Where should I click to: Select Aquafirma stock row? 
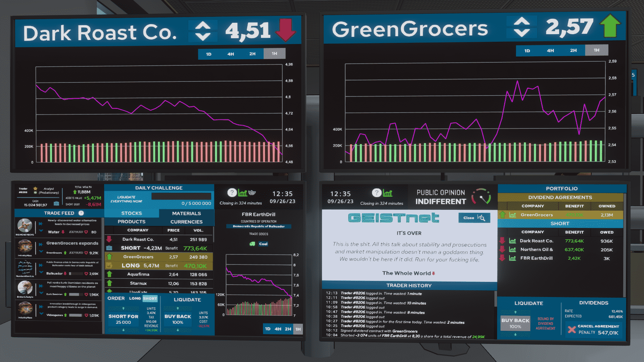[159, 274]
